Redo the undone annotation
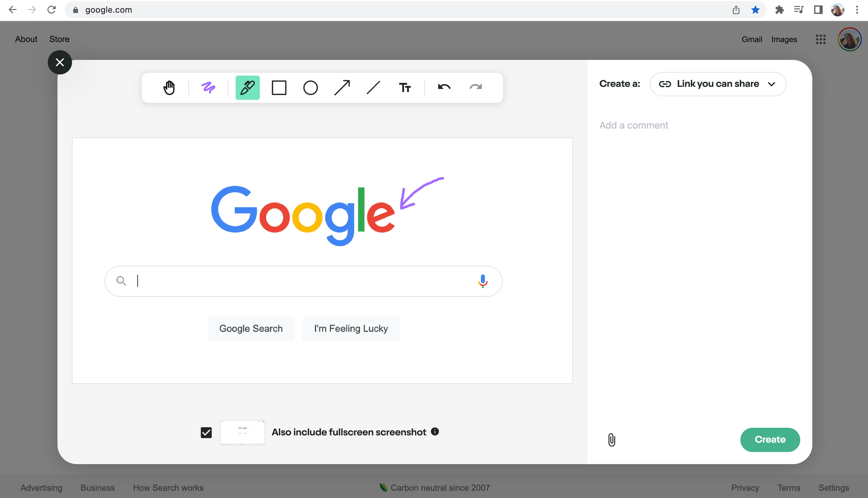868x498 pixels. click(x=476, y=87)
